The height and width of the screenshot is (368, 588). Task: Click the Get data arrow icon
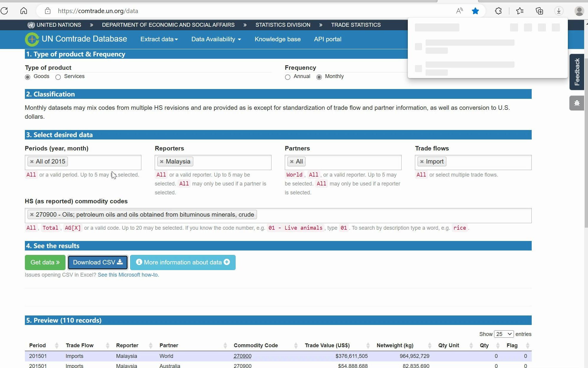pyautogui.click(x=57, y=262)
